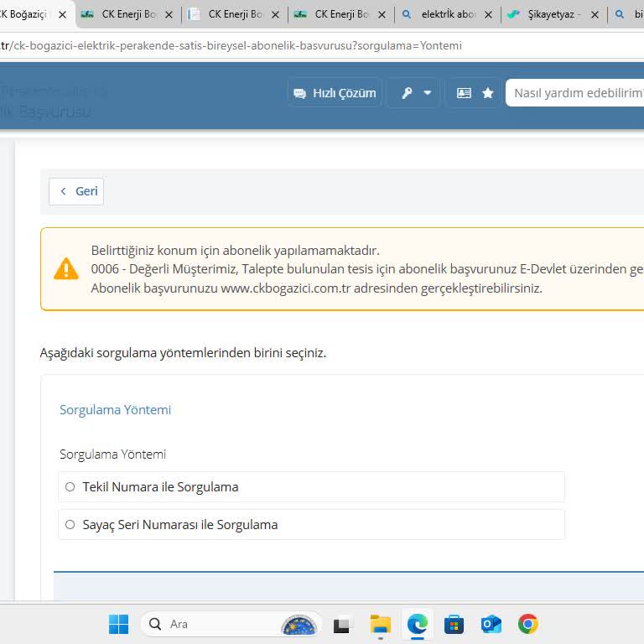Image resolution: width=644 pixels, height=644 pixels.
Task: Click the Belirttiğiniz konum için abonelik yapılamamaktadır text
Action: tap(236, 250)
